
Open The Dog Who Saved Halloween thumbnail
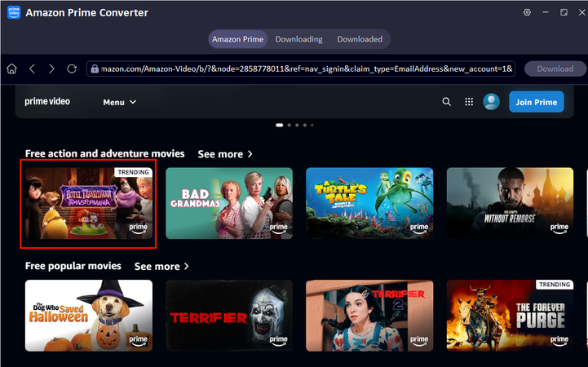coord(89,316)
